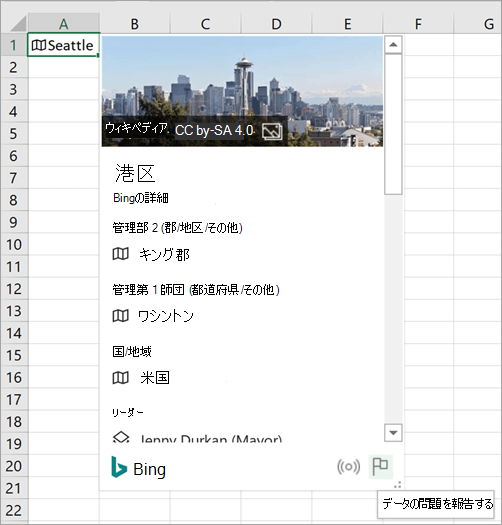Screen dimensions: 502x525
Task: Select column B header
Action: (x=135, y=23)
